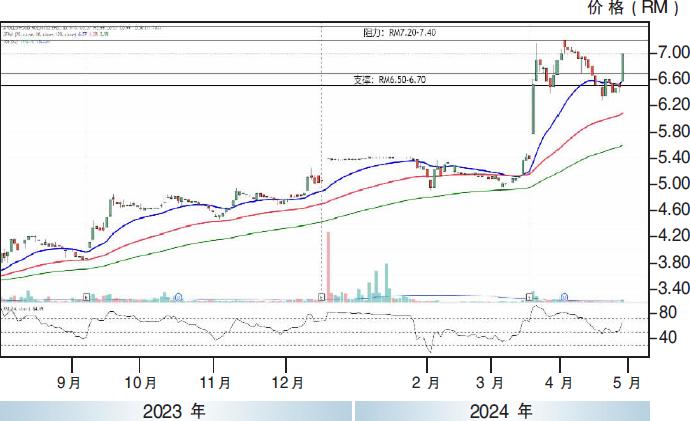Click the 5月 month label
Screen dimensions: 690x421
tap(627, 383)
